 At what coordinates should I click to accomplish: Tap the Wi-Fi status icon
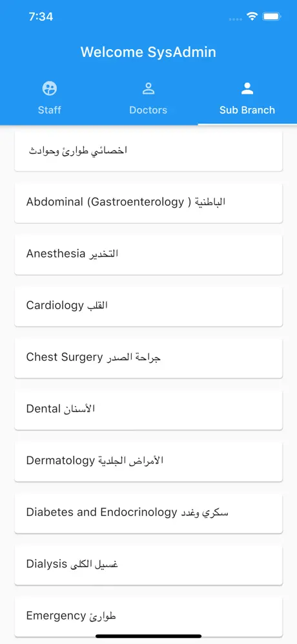(252, 16)
